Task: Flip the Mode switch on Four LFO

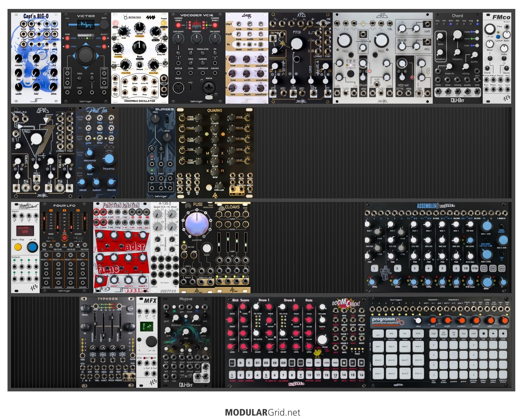Action: pyautogui.click(x=51, y=238)
